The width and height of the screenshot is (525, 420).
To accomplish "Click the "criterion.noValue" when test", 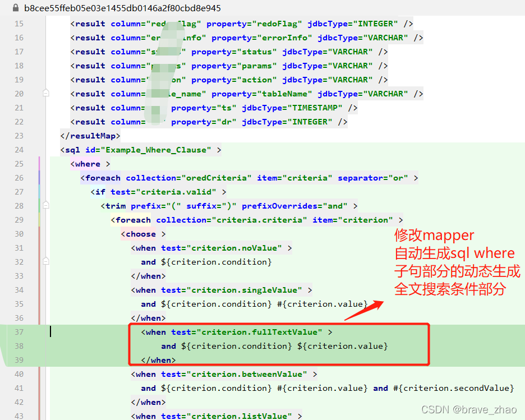I will (x=224, y=247).
